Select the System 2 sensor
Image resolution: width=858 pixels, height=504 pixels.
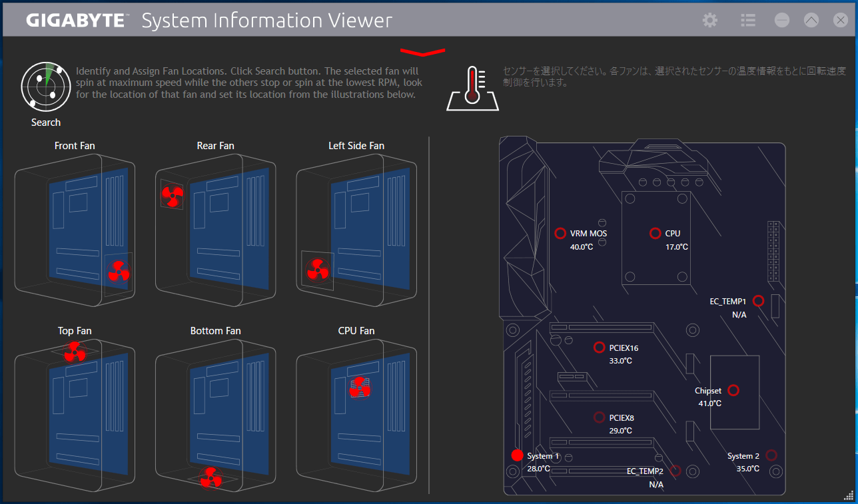[771, 455]
